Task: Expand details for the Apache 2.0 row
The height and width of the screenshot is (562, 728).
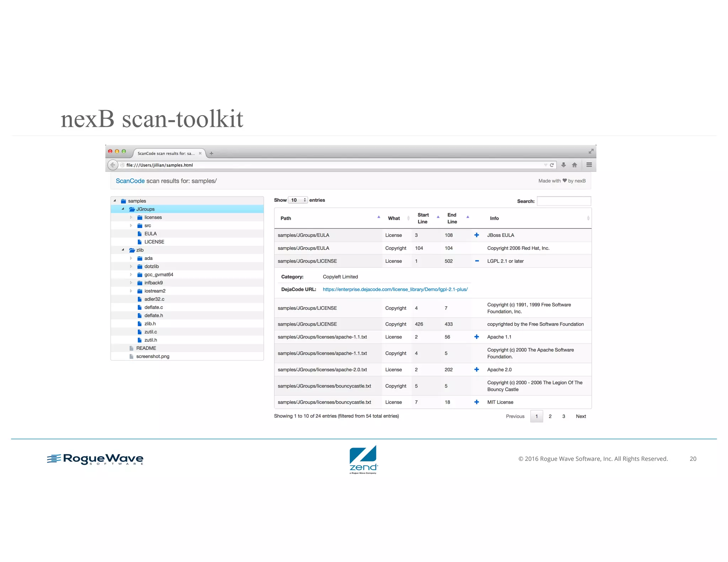Action: pos(477,369)
